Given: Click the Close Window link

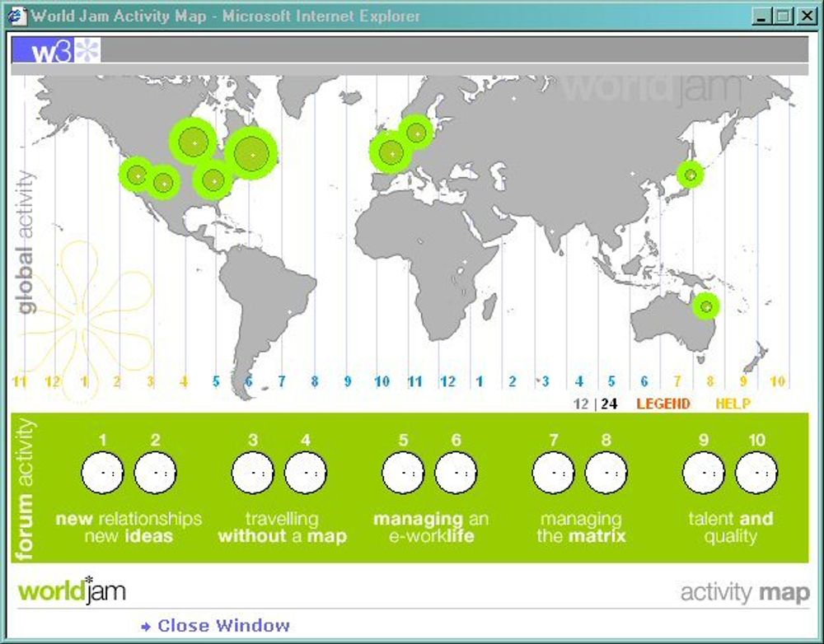Looking at the screenshot, I should [216, 626].
